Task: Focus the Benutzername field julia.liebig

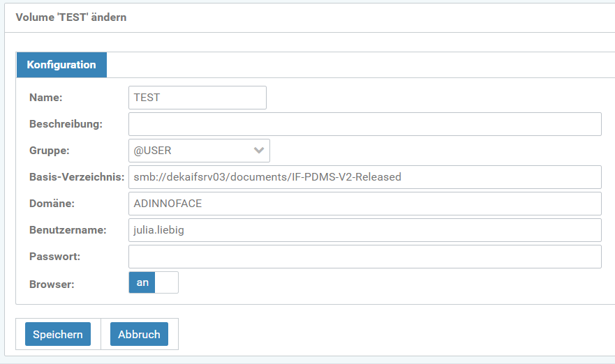Action: pos(364,230)
